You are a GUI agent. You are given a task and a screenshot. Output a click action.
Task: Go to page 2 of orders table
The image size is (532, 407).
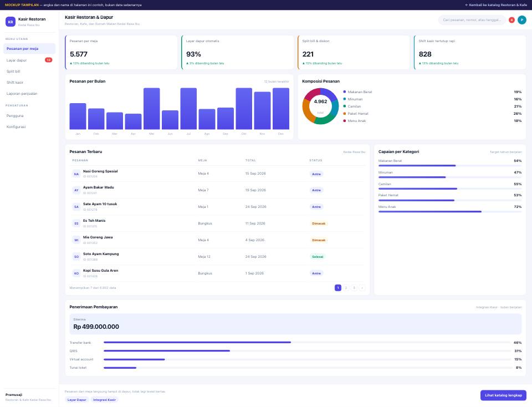click(346, 288)
